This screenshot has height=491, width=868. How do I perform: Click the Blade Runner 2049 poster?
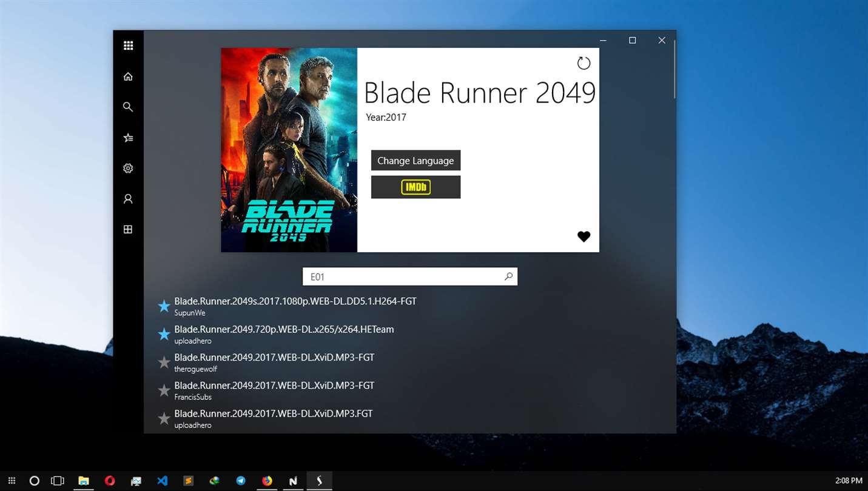click(289, 150)
